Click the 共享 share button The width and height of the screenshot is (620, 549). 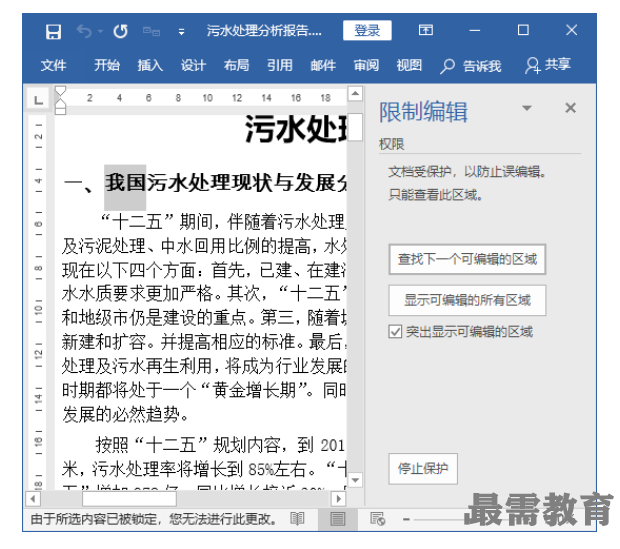[x=548, y=65]
